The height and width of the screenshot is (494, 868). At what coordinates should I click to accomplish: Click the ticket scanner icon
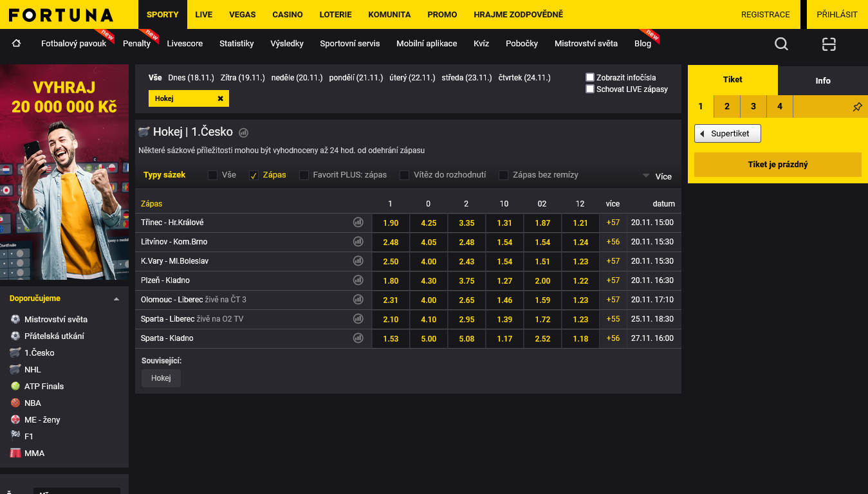coord(829,44)
